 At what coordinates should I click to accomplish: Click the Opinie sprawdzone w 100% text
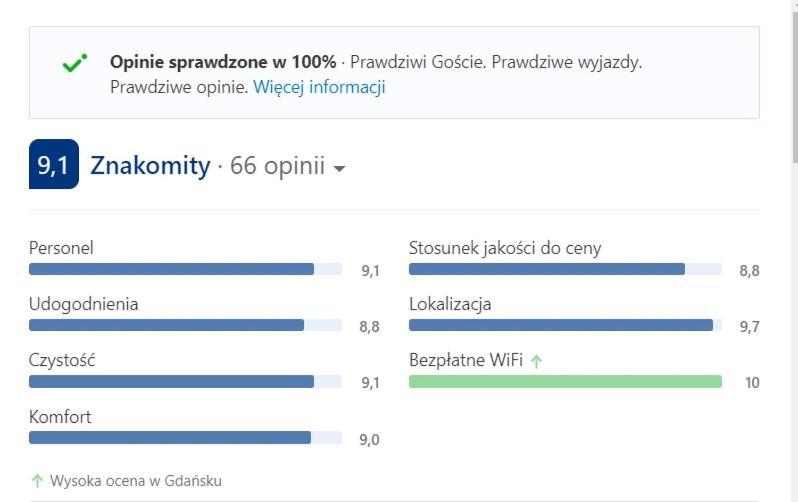click(x=223, y=62)
